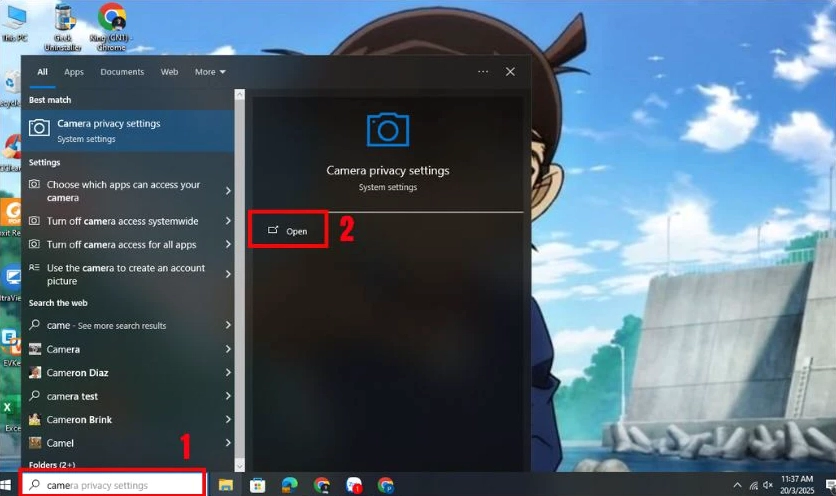The height and width of the screenshot is (496, 836).
Task: Open the Geek Uninstaller desktop shortcut
Action: point(65,24)
